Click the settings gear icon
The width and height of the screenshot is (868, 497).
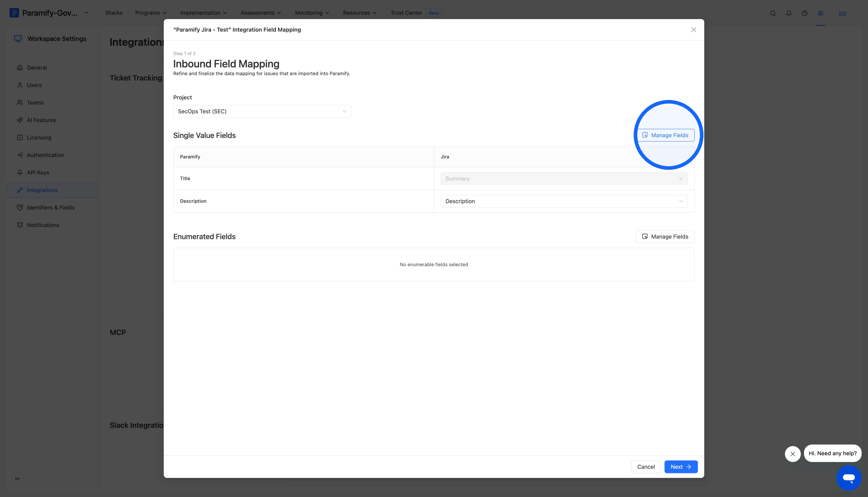pos(820,13)
